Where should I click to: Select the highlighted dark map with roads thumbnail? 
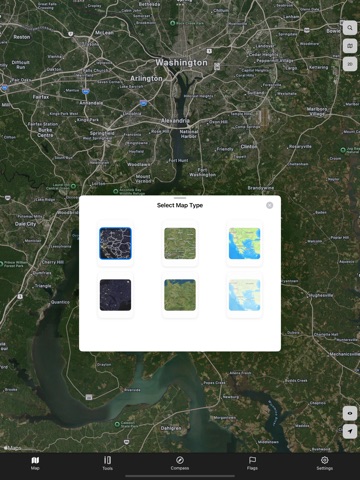(115, 244)
